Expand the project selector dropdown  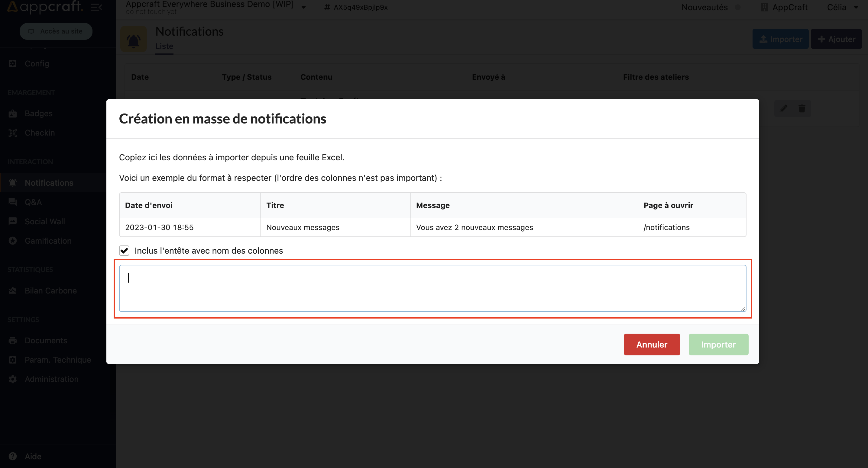coord(306,7)
